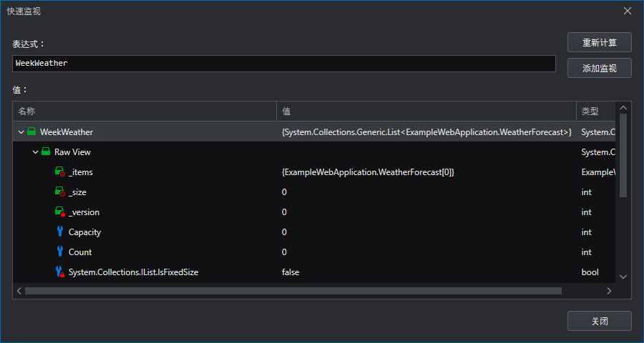Click the 0 value in _size row
The image size is (644, 343).
(284, 192)
